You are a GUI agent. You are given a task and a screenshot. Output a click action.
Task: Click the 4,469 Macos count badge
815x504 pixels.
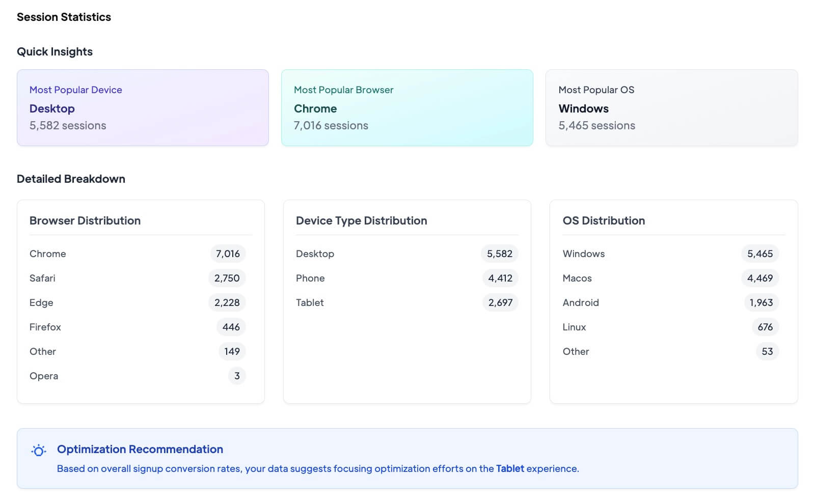[x=760, y=278]
